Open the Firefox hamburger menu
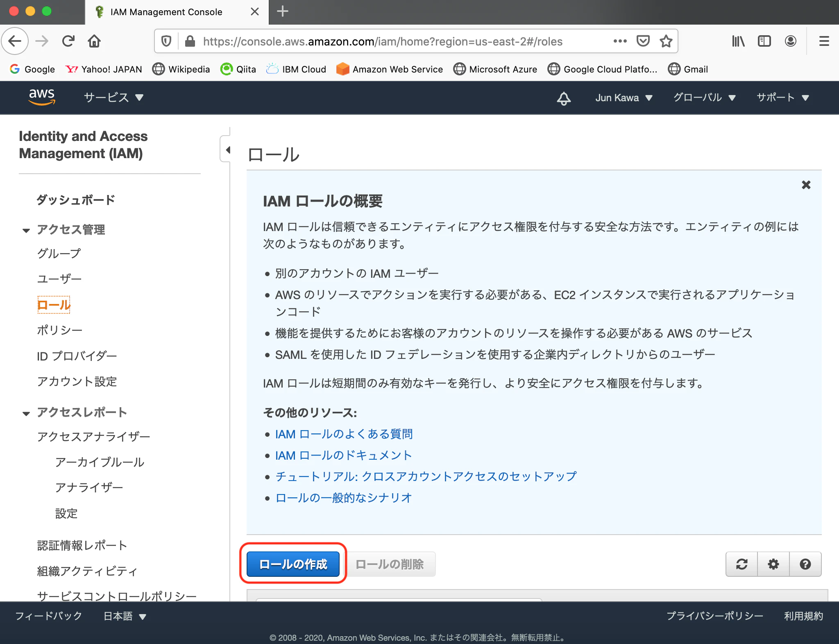The height and width of the screenshot is (644, 839). coord(824,41)
